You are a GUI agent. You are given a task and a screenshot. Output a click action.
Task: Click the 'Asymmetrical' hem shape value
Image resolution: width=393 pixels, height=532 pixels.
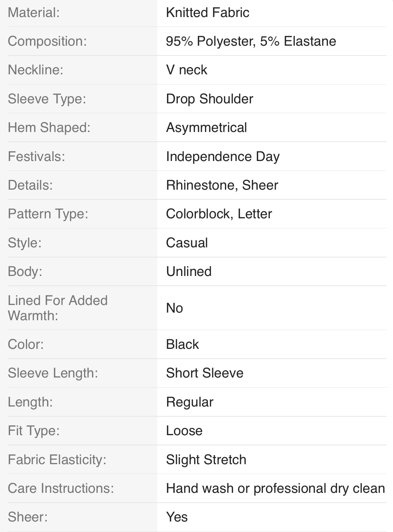206,128
